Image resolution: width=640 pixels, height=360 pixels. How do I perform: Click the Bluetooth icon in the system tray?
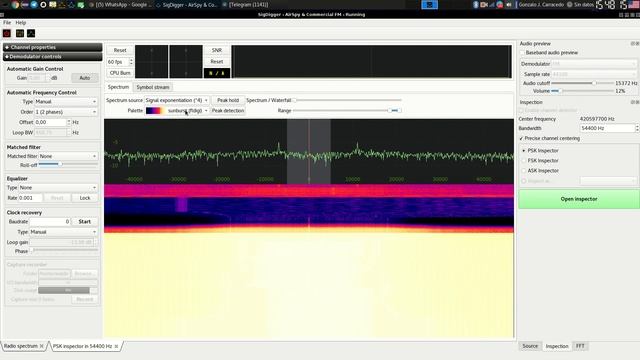point(476,5)
